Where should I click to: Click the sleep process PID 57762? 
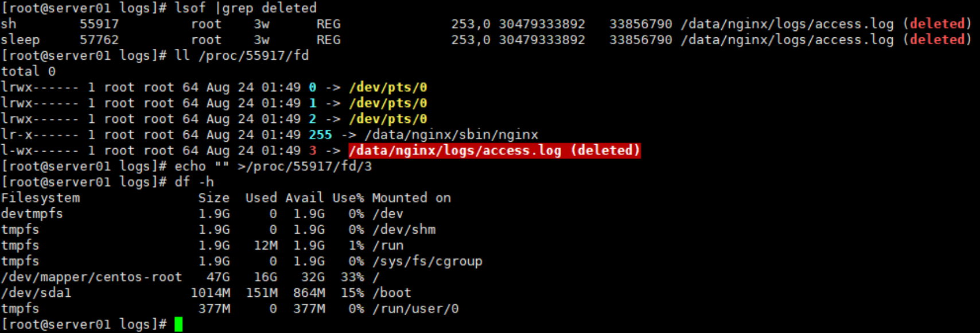(99, 40)
